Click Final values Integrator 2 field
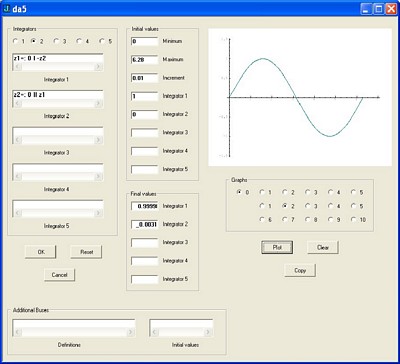 (145, 224)
